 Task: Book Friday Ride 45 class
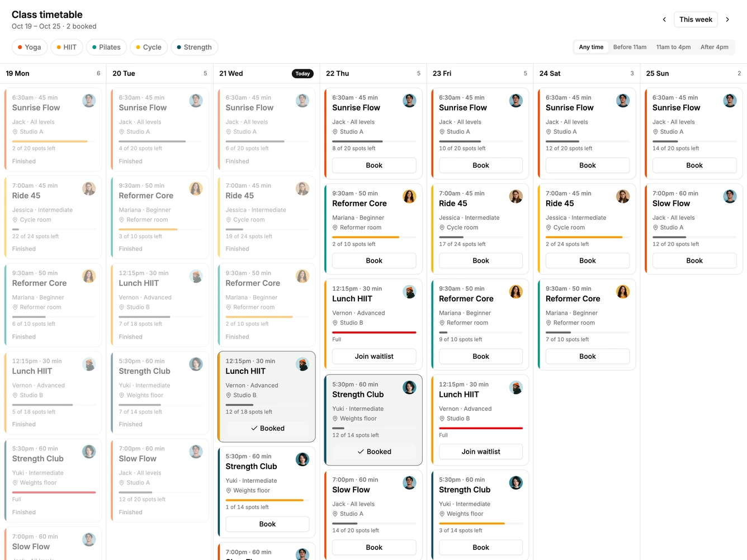coord(481,260)
